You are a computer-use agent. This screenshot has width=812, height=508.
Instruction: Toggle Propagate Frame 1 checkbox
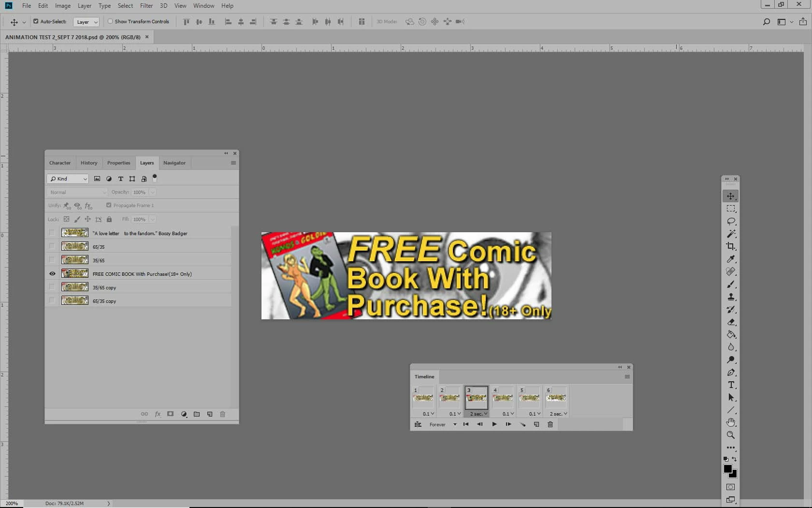[109, 205]
